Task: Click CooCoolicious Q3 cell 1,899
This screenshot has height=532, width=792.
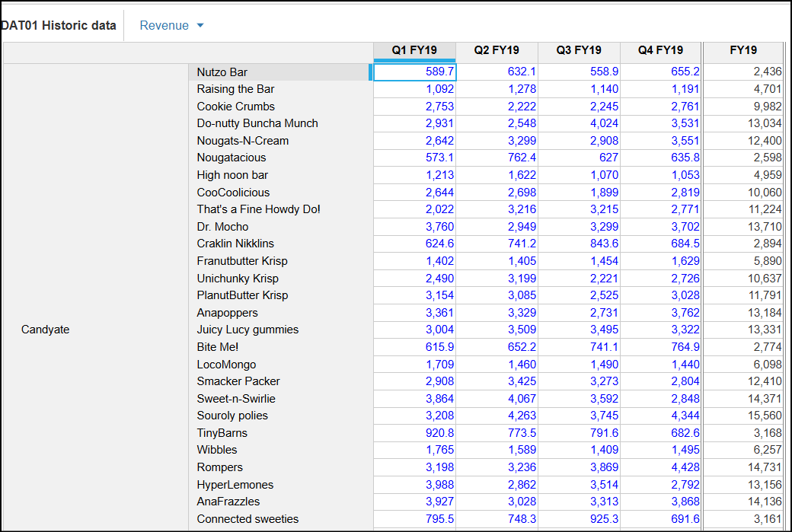Action: click(579, 193)
